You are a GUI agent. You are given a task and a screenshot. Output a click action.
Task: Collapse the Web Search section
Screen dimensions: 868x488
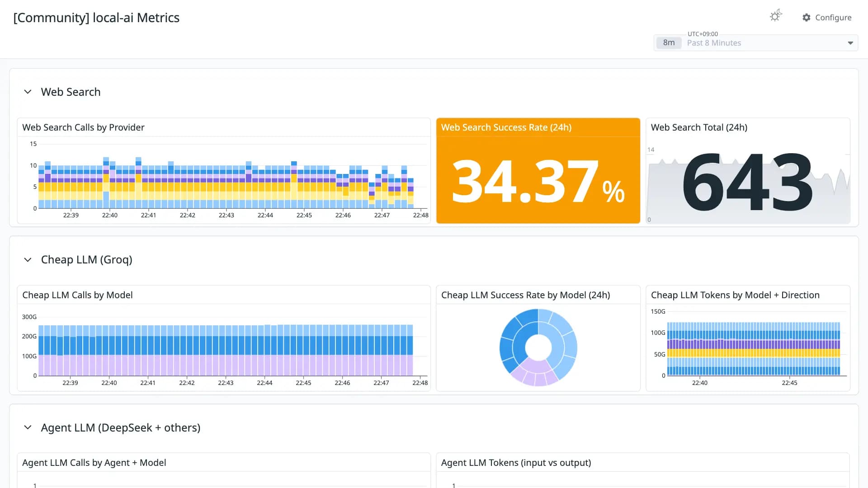(x=28, y=92)
